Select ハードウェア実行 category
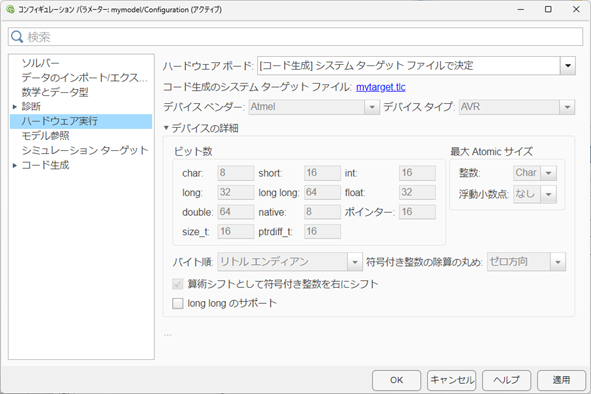 81,121
